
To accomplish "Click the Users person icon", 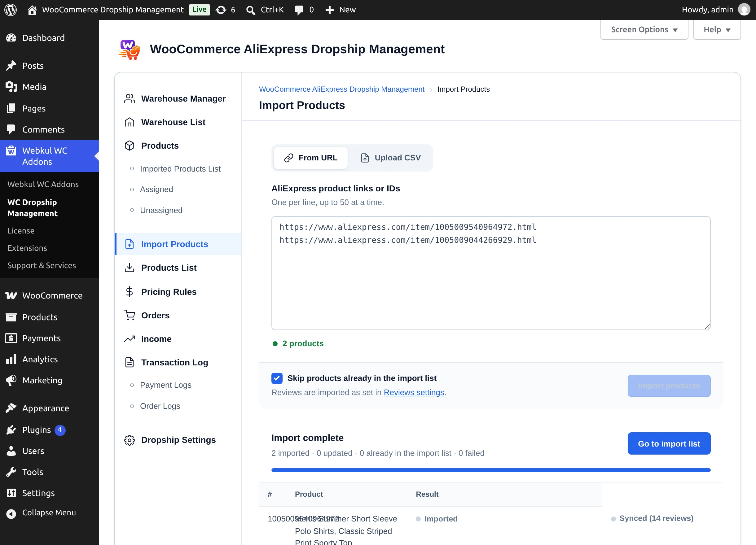I will pos(11,451).
